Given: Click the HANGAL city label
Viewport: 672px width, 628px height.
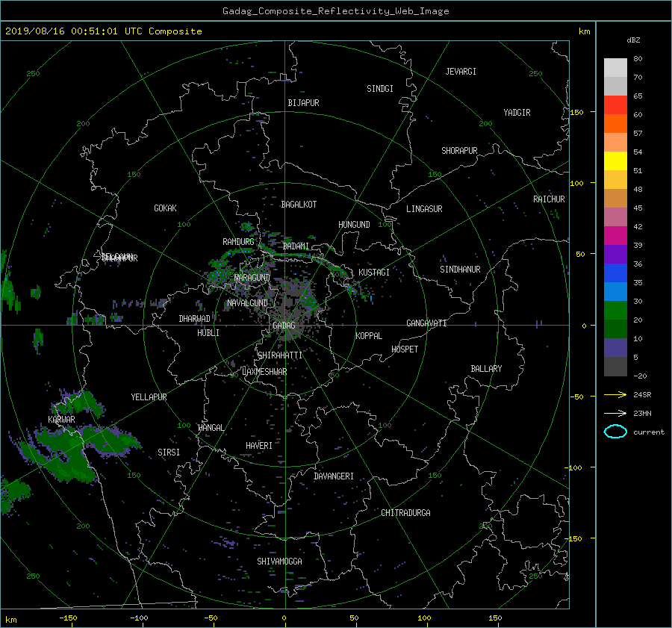Looking at the screenshot, I should (x=211, y=428).
